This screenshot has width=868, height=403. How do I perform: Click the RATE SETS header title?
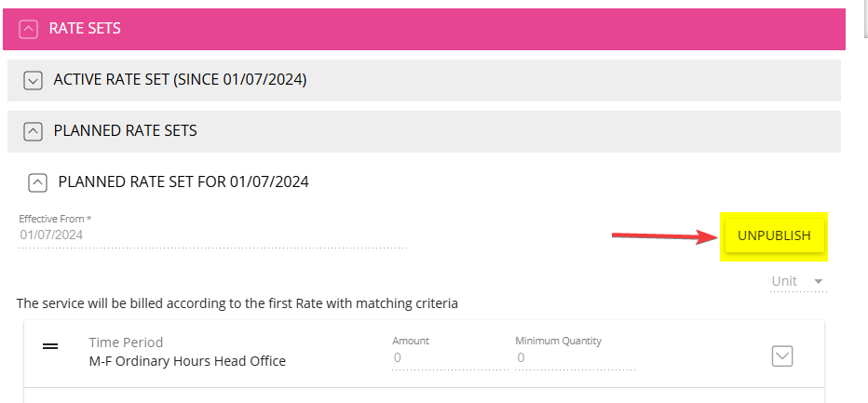[x=85, y=29]
